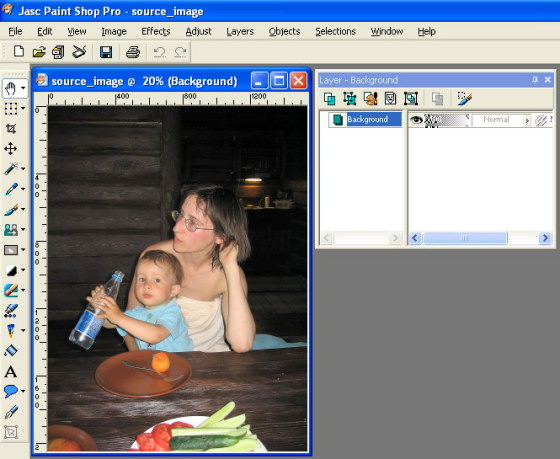
Task: Expand the Picture Tube tool flyout arrow
Action: coord(23,330)
